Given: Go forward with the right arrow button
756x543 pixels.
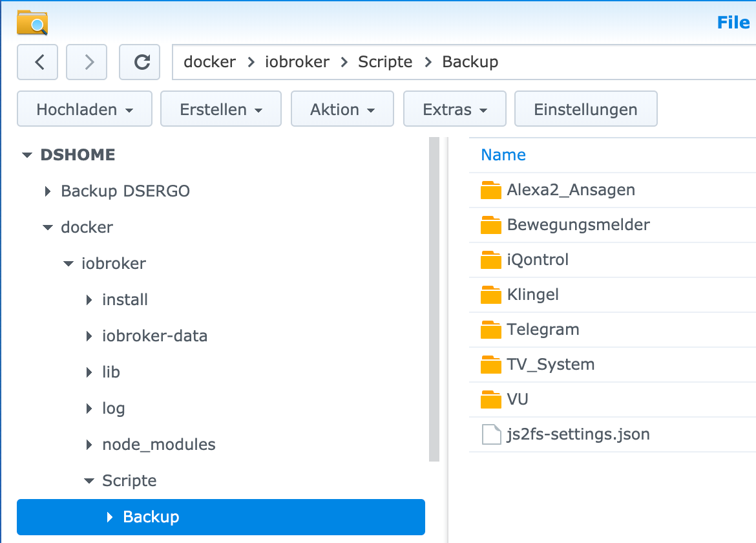Looking at the screenshot, I should (x=89, y=62).
